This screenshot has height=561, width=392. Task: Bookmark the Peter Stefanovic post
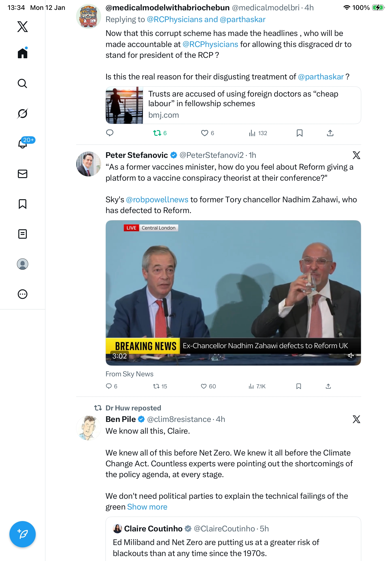point(298,386)
